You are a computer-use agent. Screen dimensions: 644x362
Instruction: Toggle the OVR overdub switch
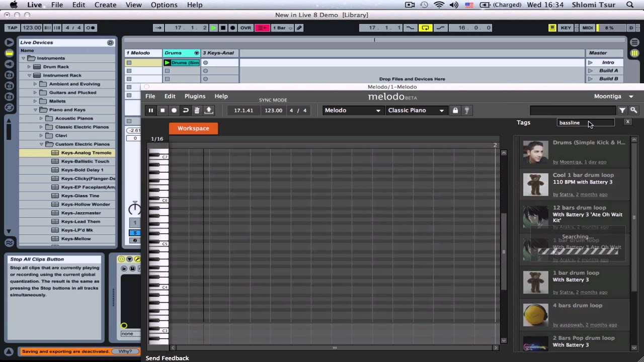(x=246, y=28)
